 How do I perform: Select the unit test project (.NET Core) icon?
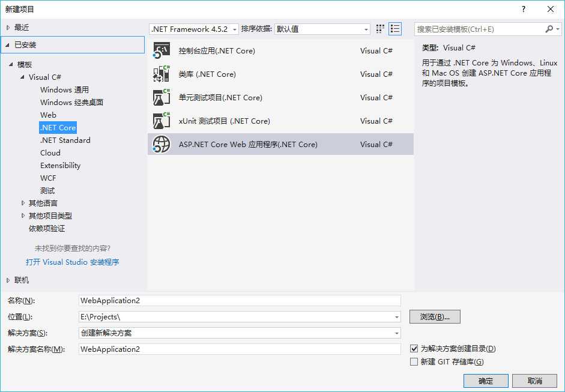[161, 97]
